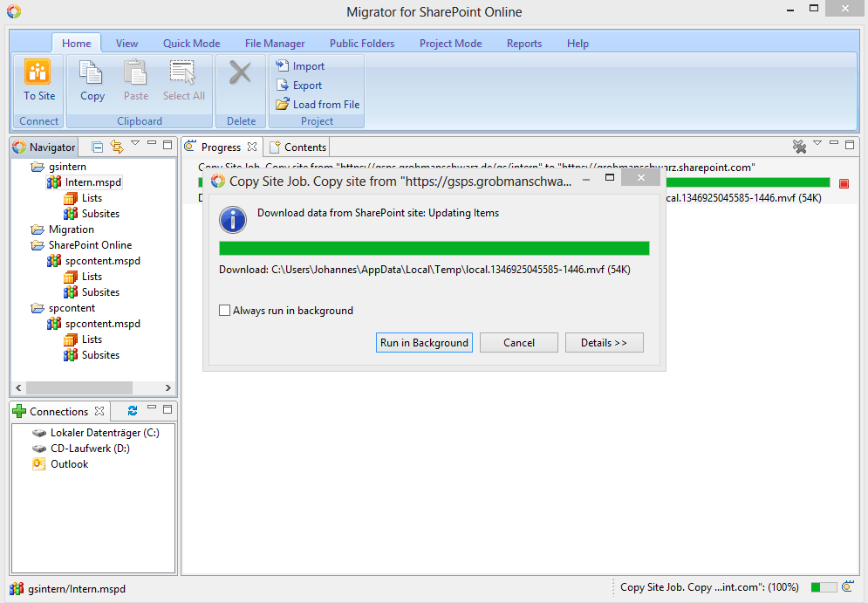Switch to the Contents tab
The width and height of the screenshot is (868, 603).
point(297,147)
